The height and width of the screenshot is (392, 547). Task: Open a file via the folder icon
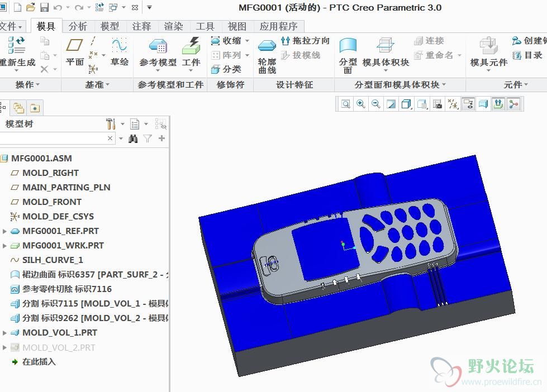31,7
